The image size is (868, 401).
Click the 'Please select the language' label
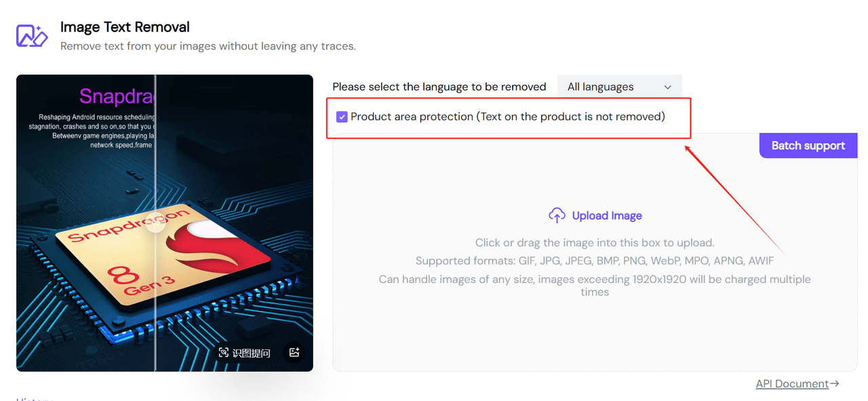click(x=439, y=87)
